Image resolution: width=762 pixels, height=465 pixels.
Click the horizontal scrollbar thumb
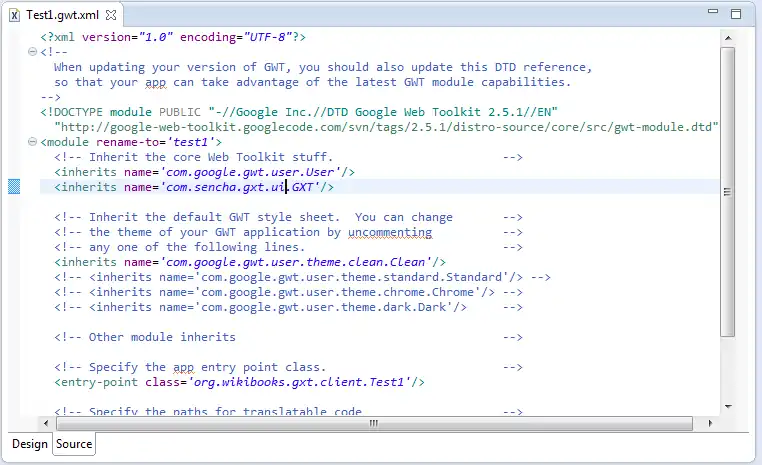[370, 423]
